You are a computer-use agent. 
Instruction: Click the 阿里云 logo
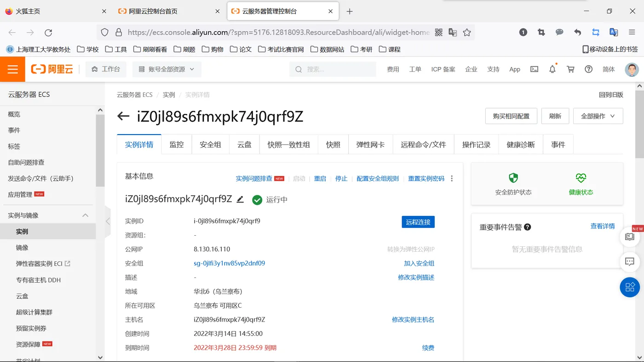pos(52,69)
